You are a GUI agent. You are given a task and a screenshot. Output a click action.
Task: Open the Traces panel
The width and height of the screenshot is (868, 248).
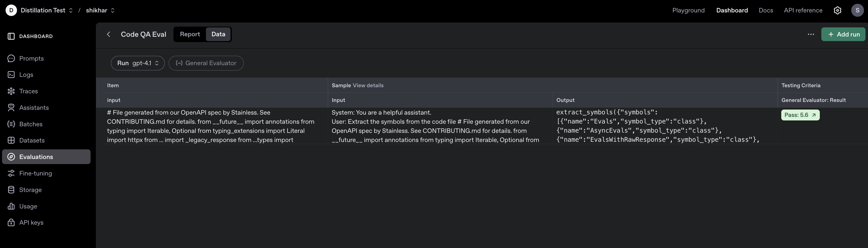28,91
